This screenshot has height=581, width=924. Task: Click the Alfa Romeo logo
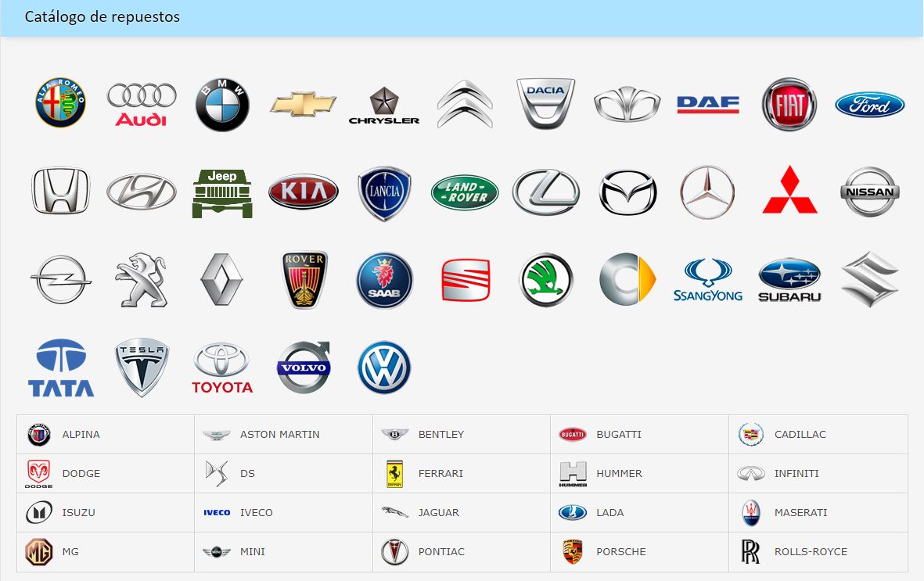pos(60,104)
